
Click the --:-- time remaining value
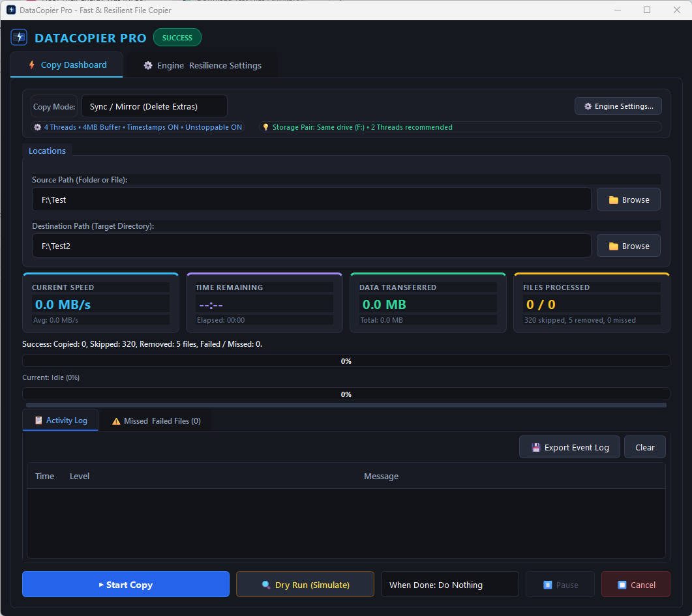tap(211, 304)
